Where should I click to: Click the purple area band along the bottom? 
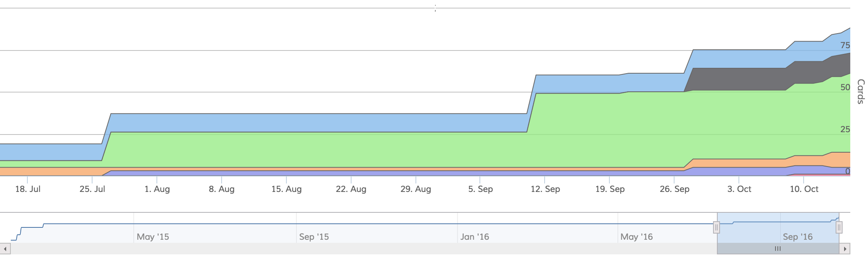385,173
